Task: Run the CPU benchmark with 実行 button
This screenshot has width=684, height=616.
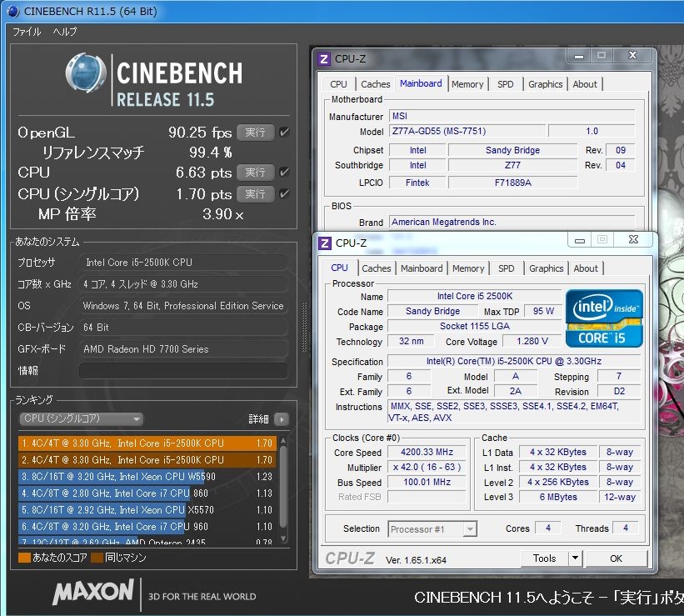Action: click(255, 172)
